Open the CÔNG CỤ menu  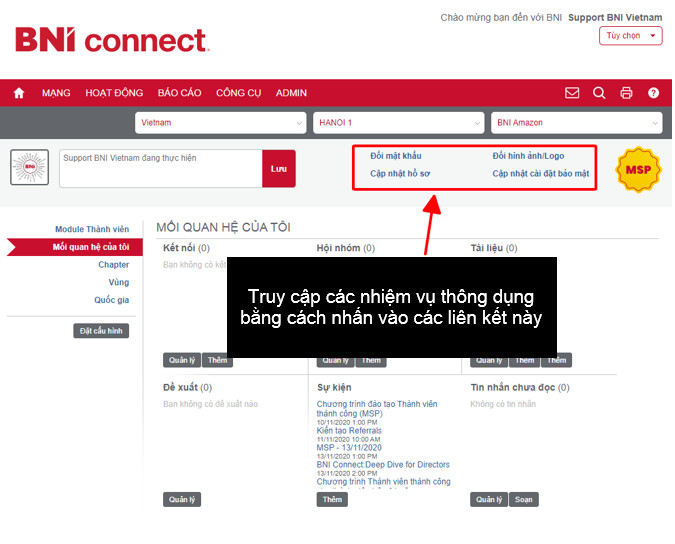coord(238,93)
